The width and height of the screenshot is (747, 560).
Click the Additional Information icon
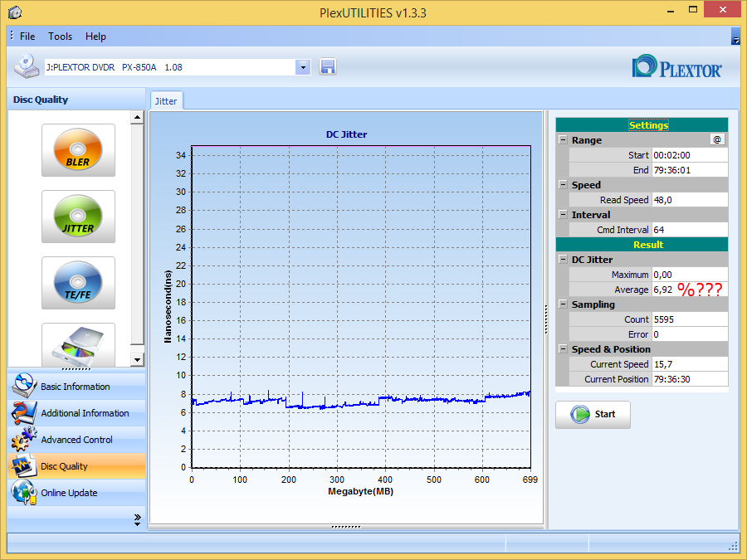pyautogui.click(x=24, y=412)
